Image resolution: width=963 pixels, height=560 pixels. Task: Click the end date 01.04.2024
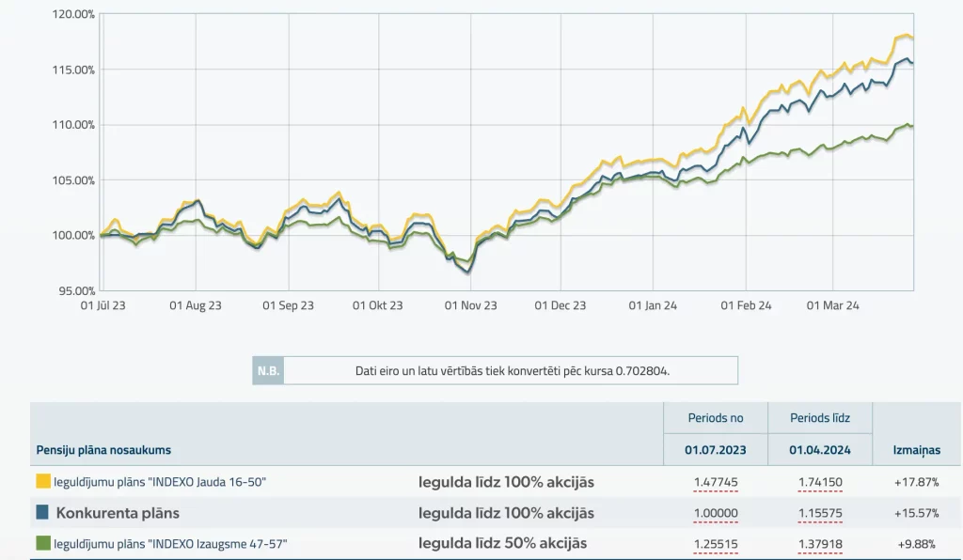click(x=820, y=449)
